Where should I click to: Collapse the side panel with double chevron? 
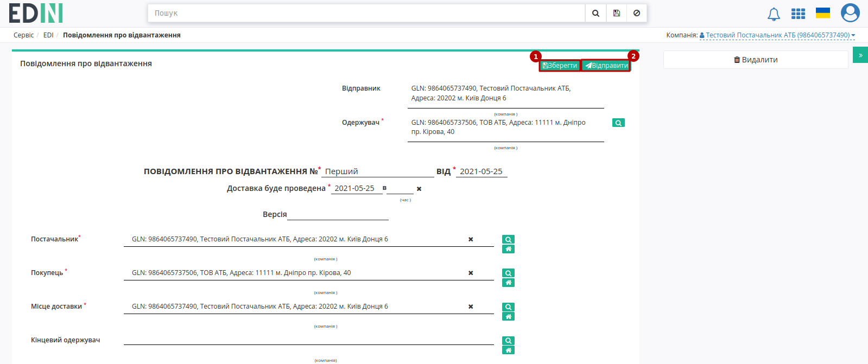(x=860, y=55)
